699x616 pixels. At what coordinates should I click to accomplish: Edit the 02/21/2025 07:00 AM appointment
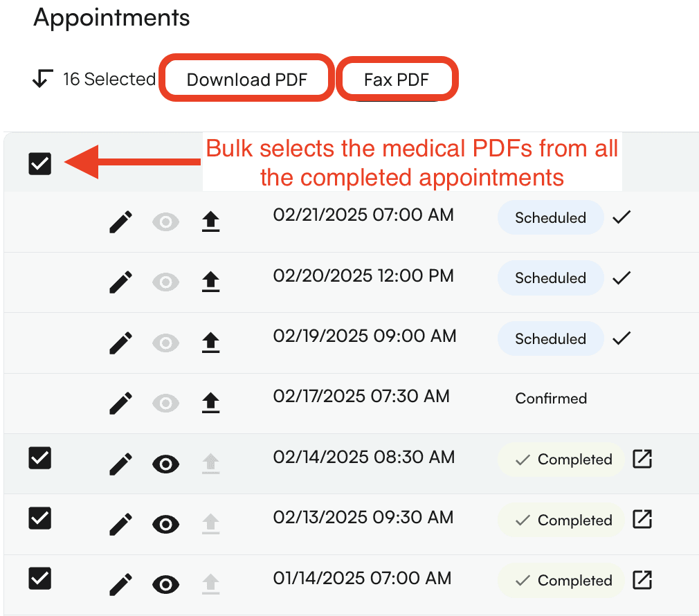pos(121,222)
